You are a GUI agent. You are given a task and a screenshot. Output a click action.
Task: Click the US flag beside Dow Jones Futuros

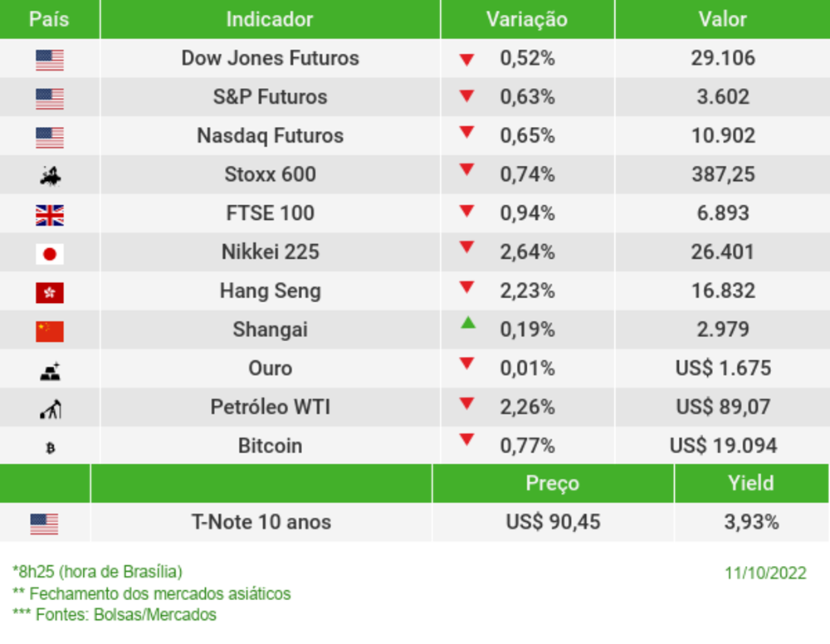[x=50, y=60]
